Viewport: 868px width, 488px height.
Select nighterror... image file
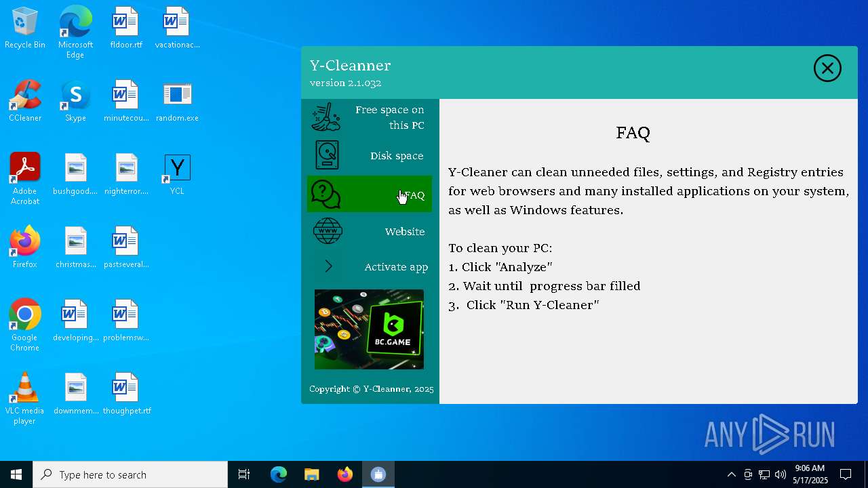(x=126, y=175)
